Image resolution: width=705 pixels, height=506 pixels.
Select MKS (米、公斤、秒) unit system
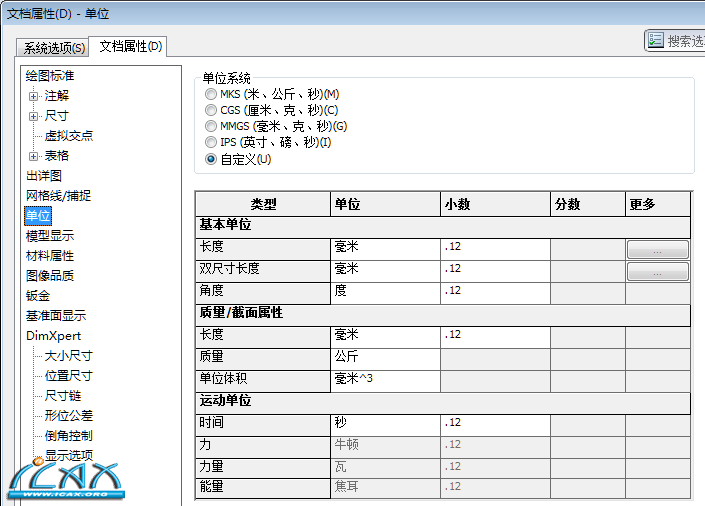click(210, 94)
